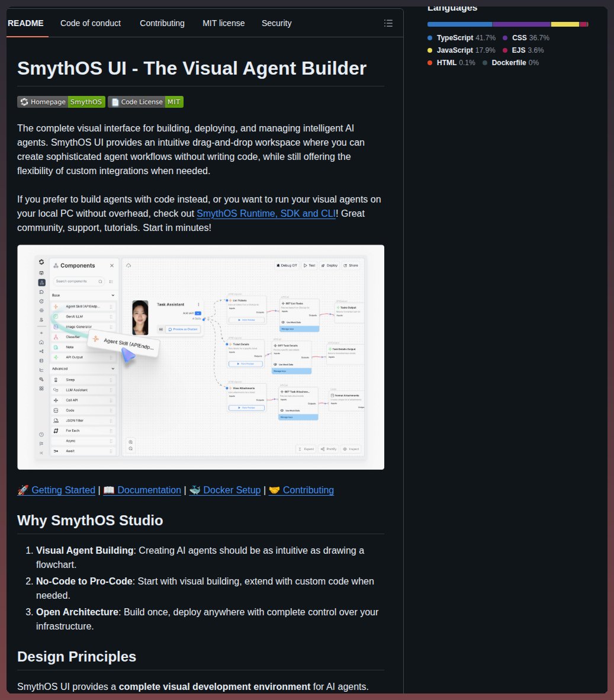
Task: Select HTML 0.1% language entry
Action: (x=451, y=63)
